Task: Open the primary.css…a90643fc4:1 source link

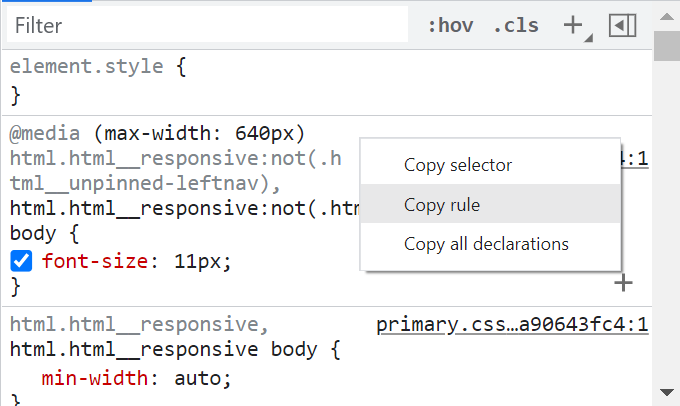Action: tap(512, 324)
